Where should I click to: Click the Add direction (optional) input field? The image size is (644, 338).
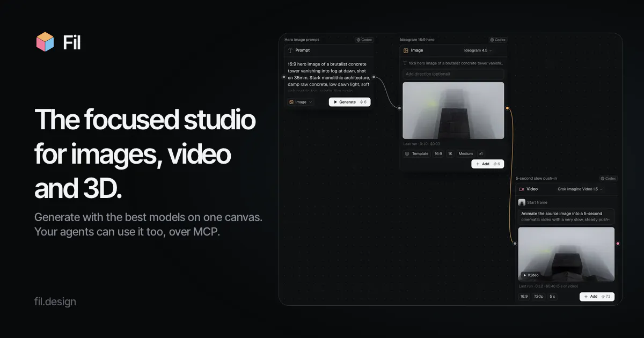453,74
